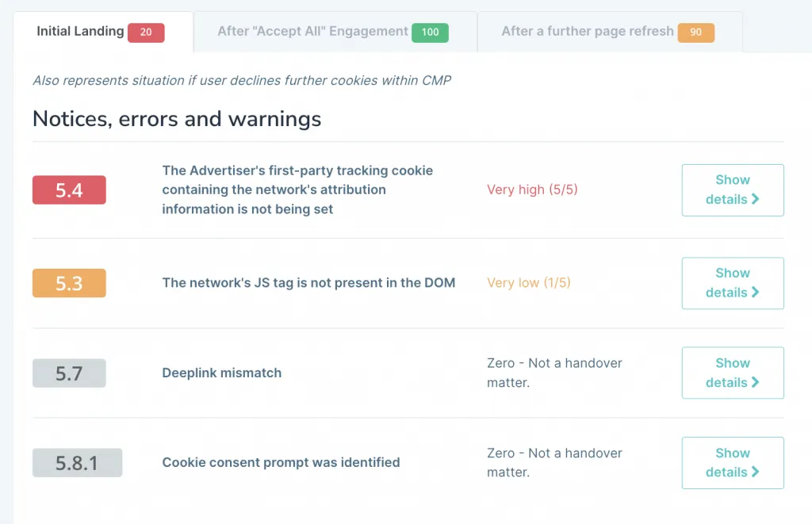
Task: Click the grey 5.7 code label
Action: (x=69, y=373)
